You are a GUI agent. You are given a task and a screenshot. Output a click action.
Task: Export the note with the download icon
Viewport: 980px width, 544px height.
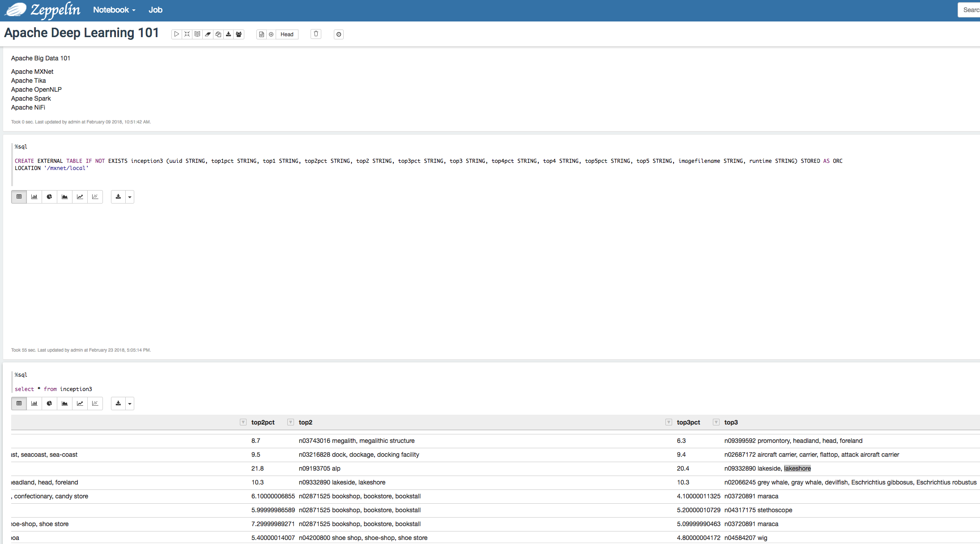pyautogui.click(x=229, y=34)
